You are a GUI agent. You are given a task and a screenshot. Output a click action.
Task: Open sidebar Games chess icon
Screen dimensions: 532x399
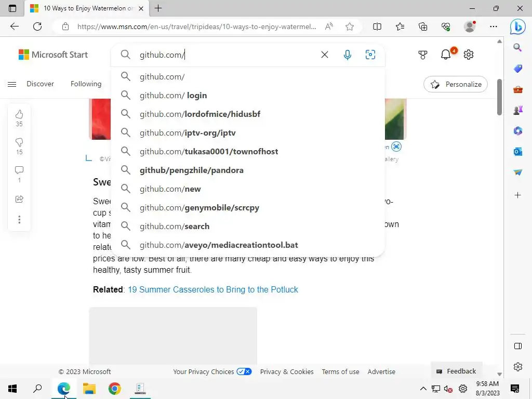click(518, 110)
